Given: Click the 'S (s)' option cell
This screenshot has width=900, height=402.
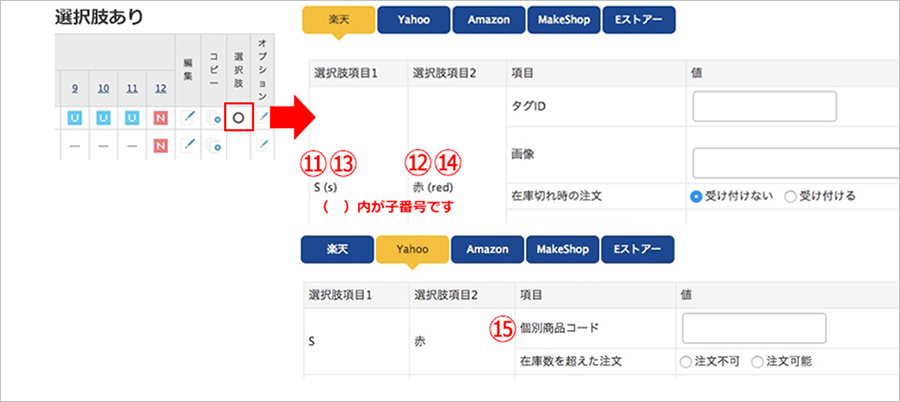Looking at the screenshot, I should click(325, 188).
